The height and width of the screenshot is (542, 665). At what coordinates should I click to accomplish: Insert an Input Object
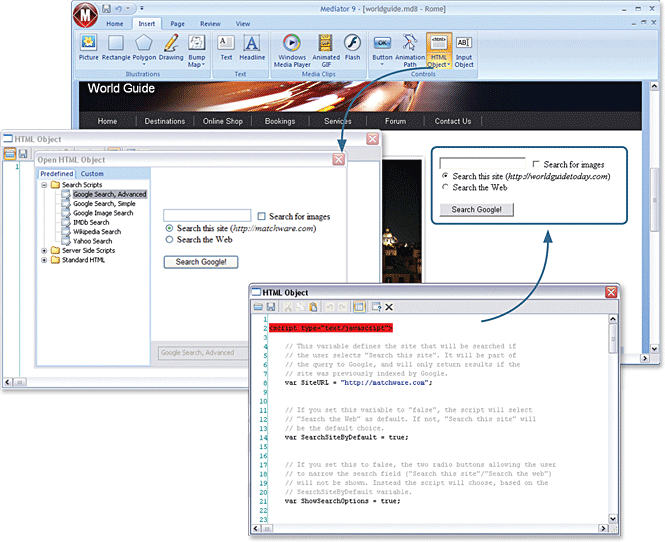464,50
